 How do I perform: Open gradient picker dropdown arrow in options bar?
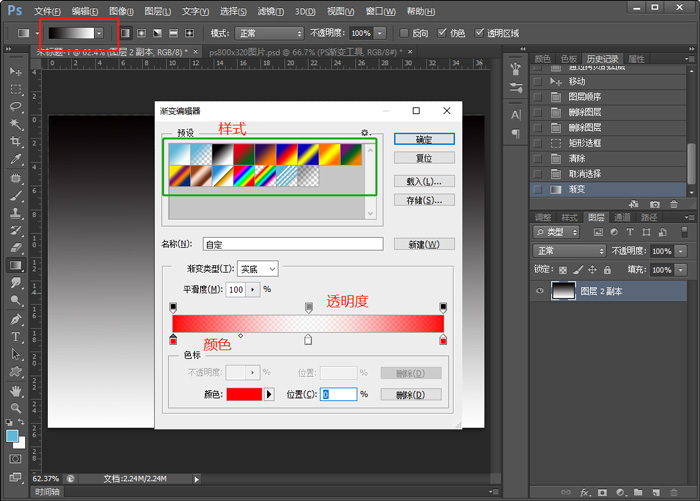coord(99,33)
